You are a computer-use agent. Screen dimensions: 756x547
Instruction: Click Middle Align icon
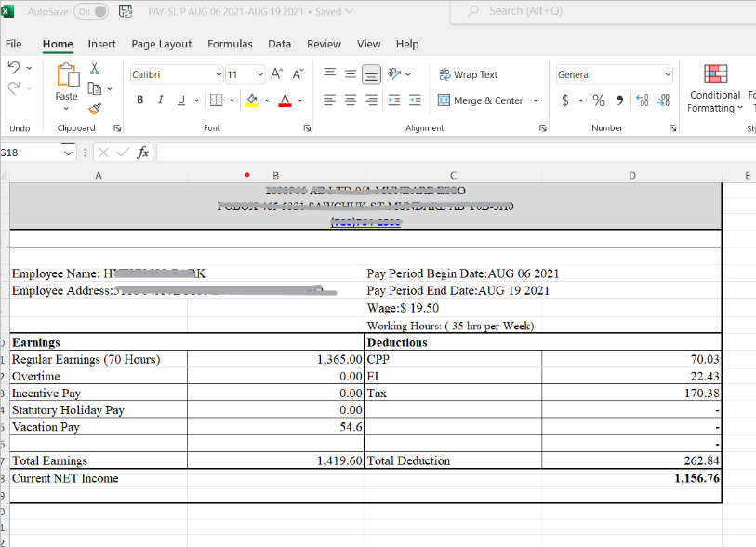coord(351,73)
